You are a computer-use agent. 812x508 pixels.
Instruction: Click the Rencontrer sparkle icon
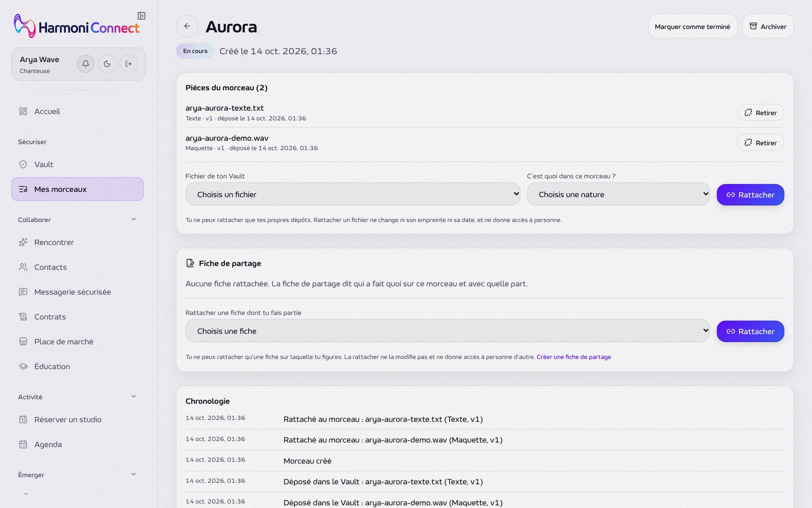[23, 242]
